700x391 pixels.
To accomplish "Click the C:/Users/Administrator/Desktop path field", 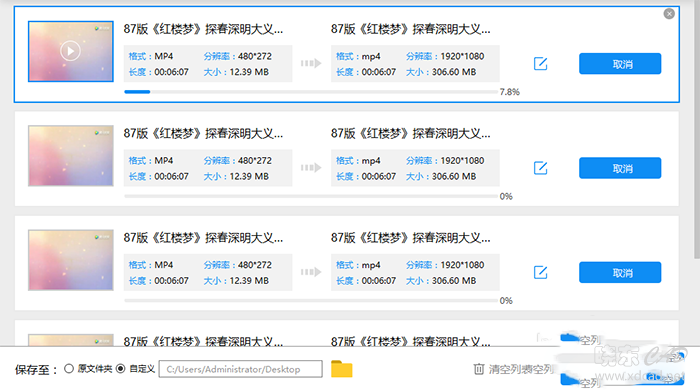I will point(241,369).
